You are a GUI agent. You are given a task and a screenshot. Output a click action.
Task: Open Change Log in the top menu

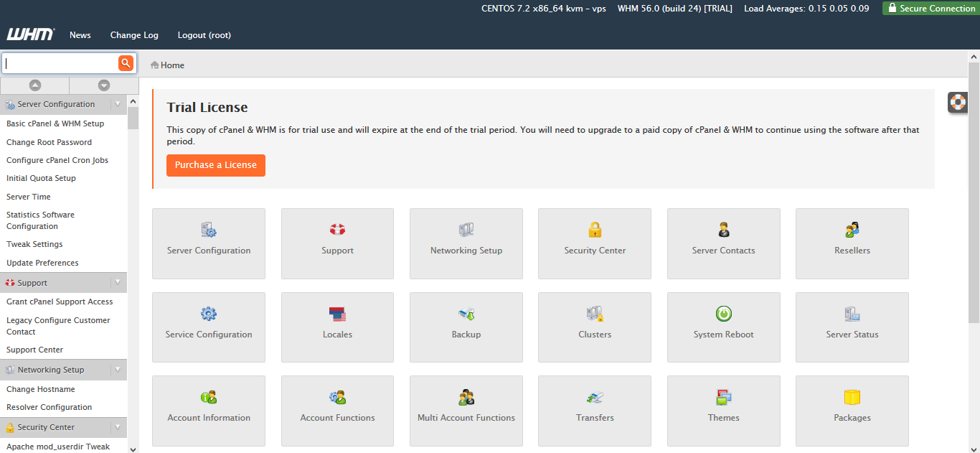pos(134,35)
